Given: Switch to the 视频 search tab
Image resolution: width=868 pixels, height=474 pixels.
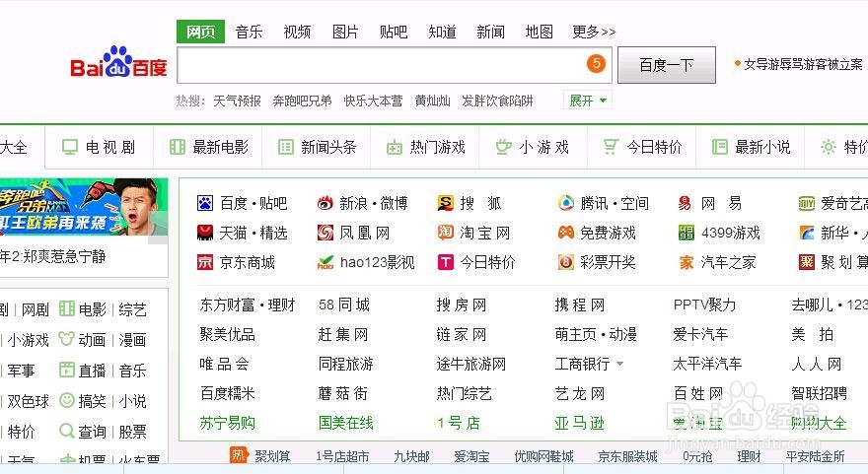Looking at the screenshot, I should (x=297, y=32).
